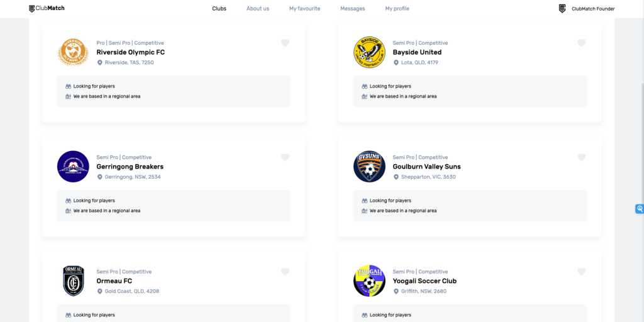Click the Yoogali Soccer Club crest
The image size is (644, 322).
369,281
